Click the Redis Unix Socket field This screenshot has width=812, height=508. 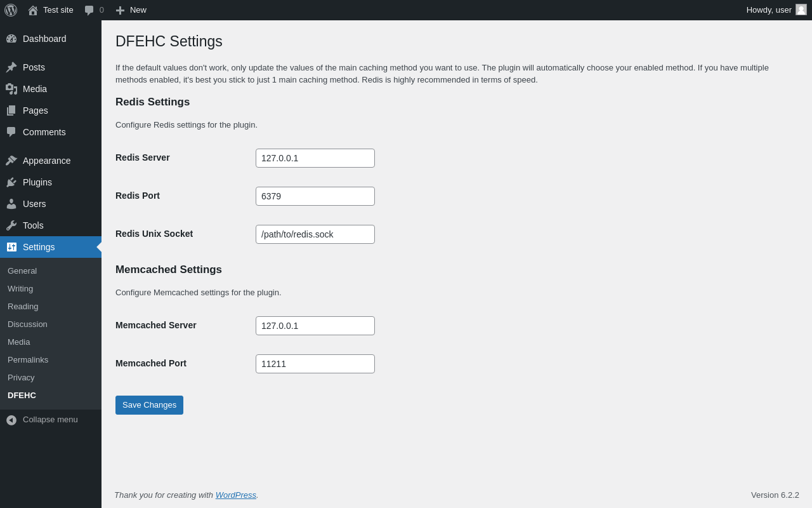coord(315,234)
